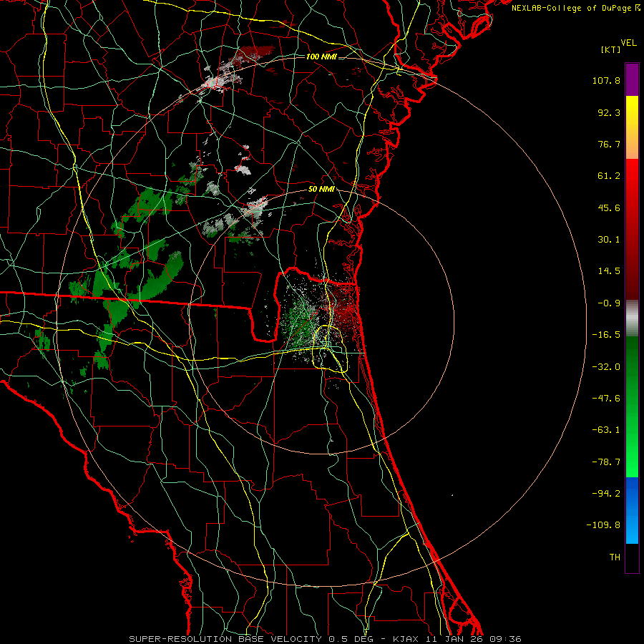Click the [KT] units label
This screenshot has width=644, height=644.
(x=611, y=49)
